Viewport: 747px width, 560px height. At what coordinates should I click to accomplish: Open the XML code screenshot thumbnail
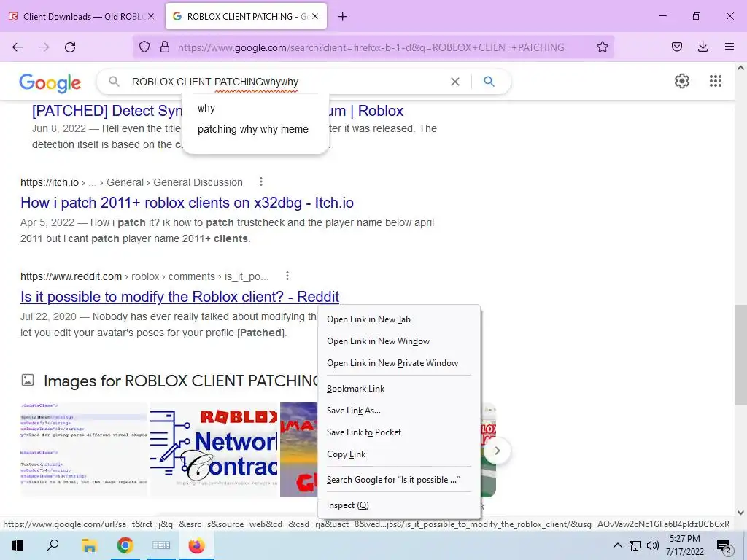tap(84, 450)
